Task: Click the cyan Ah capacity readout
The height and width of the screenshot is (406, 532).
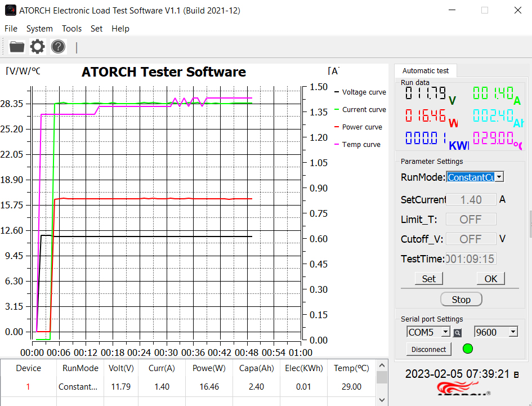Action: pyautogui.click(x=498, y=118)
